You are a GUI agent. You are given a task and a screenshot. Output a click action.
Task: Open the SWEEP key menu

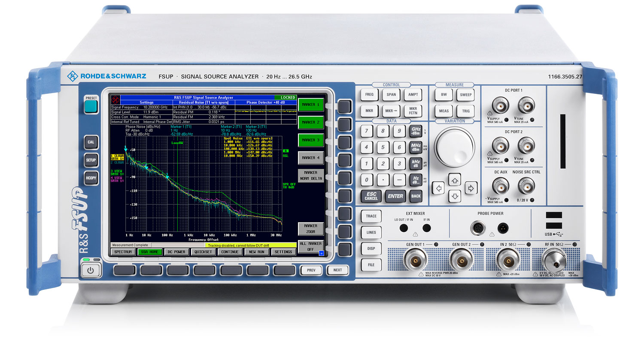[x=466, y=94]
